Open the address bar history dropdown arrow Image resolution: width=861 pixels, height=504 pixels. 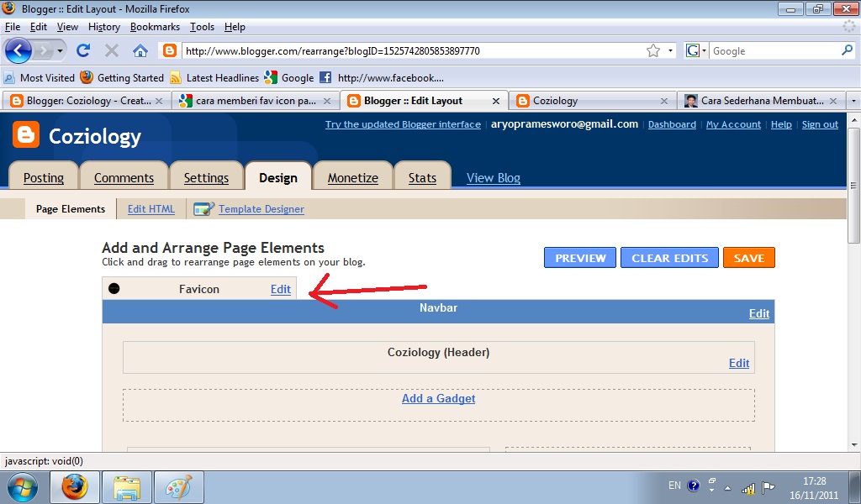[x=670, y=51]
